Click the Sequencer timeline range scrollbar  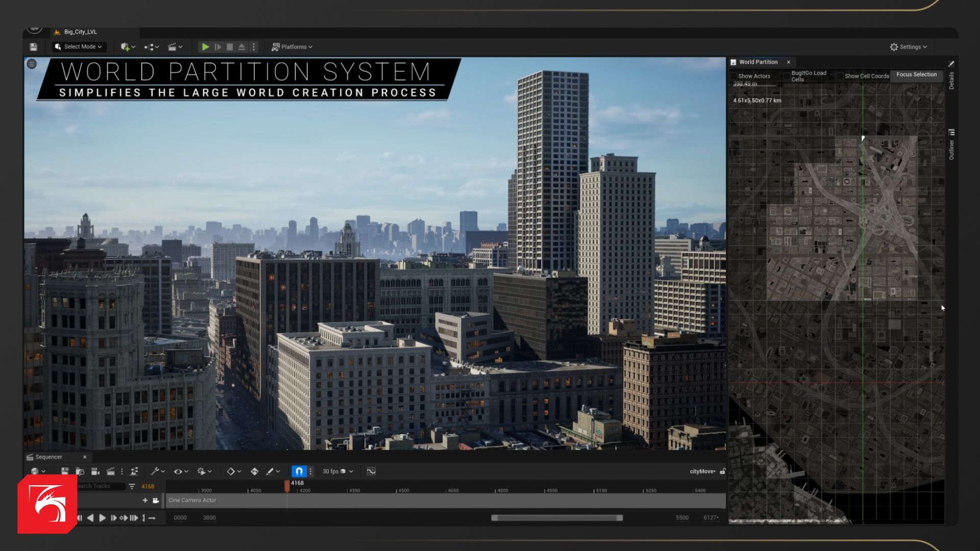pos(556,518)
